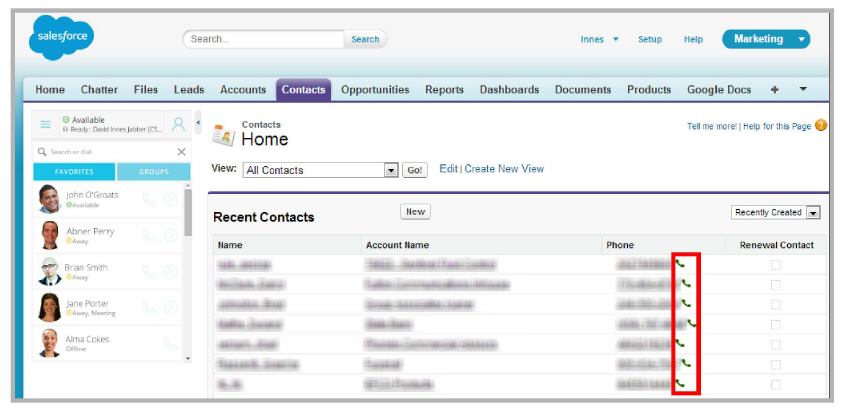Call Alma Cokes with the phone icon
844x409 pixels.
[170, 343]
